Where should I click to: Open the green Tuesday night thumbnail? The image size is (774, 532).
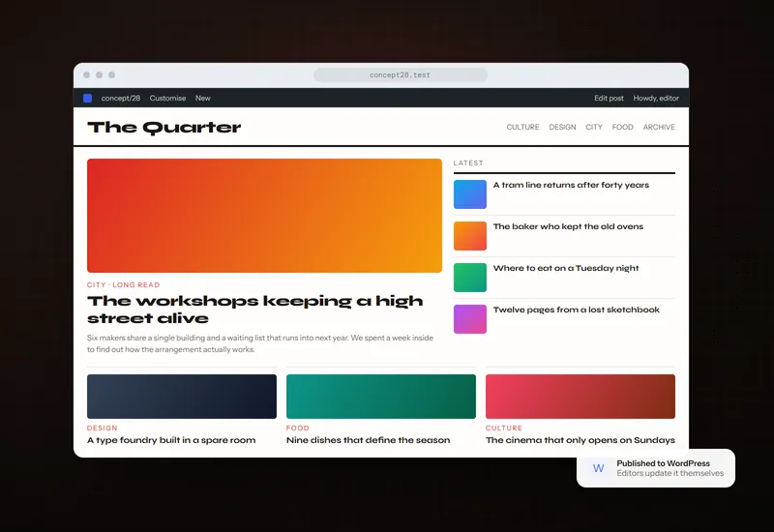click(x=470, y=278)
